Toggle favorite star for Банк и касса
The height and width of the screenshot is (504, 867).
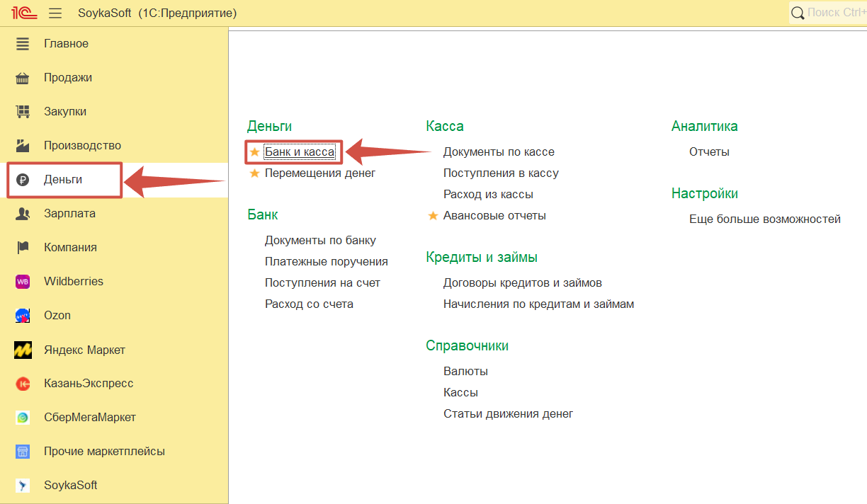point(255,151)
